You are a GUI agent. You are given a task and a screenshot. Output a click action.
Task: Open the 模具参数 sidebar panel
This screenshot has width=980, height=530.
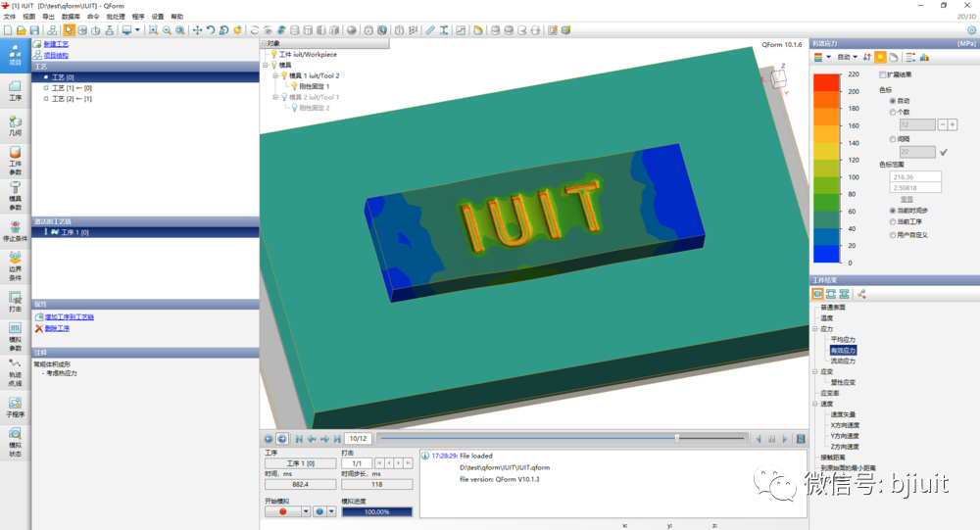15,196
